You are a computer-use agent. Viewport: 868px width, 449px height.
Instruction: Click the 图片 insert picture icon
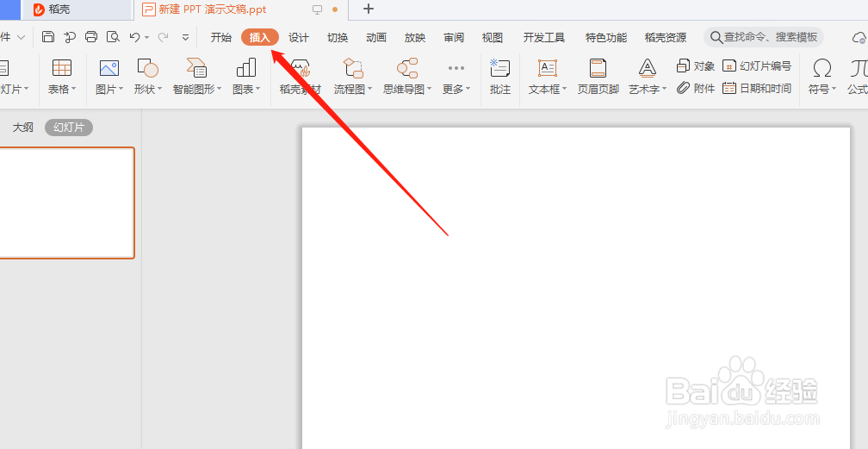(x=109, y=67)
